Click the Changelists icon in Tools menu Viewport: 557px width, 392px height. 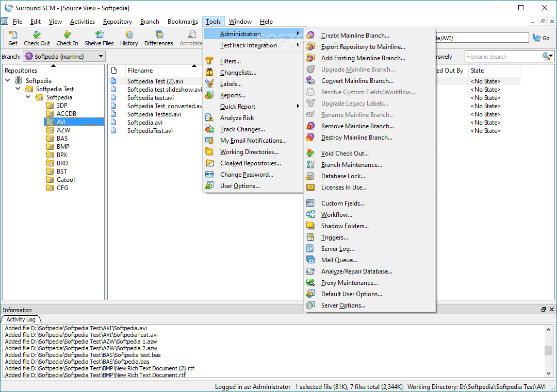tap(209, 72)
